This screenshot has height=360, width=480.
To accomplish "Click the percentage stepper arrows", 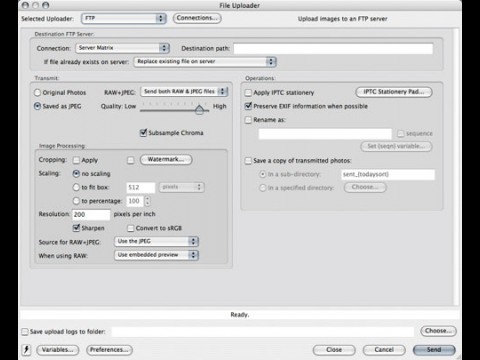I will pyautogui.click(x=147, y=201).
